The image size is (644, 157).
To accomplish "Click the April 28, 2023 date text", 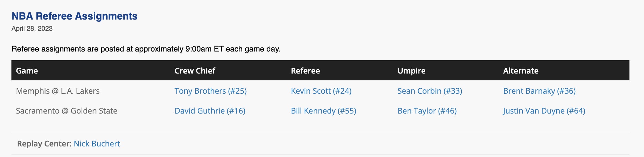I will click(32, 29).
